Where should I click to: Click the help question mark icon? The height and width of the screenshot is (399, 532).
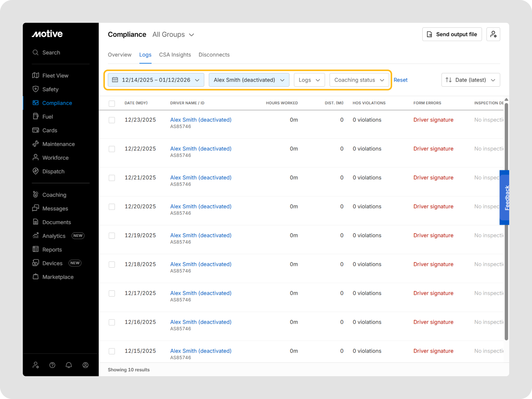(52, 365)
